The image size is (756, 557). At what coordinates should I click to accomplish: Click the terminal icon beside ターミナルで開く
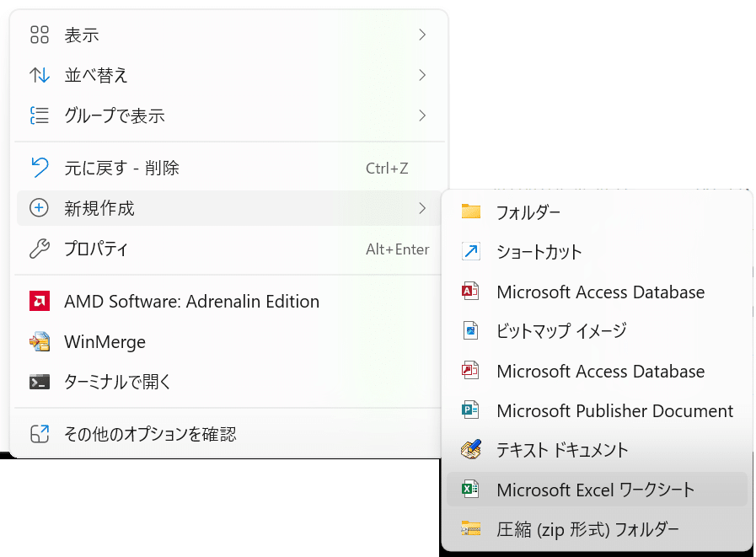tap(39, 382)
